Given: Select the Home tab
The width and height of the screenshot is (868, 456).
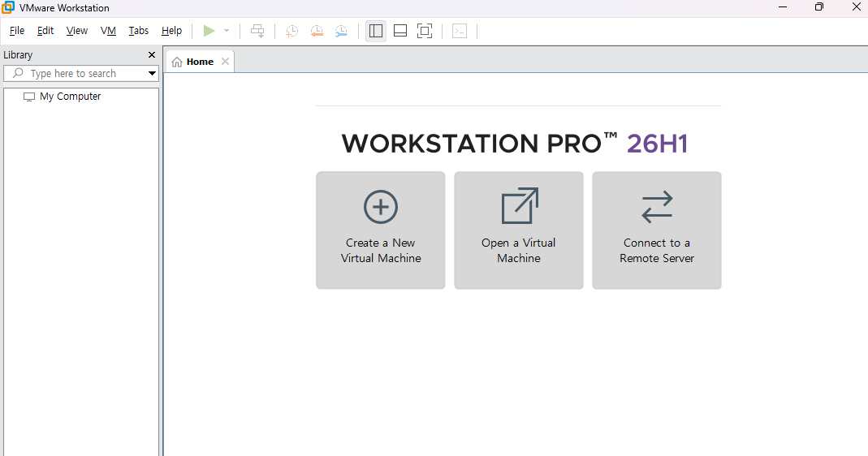Looking at the screenshot, I should pyautogui.click(x=200, y=62).
